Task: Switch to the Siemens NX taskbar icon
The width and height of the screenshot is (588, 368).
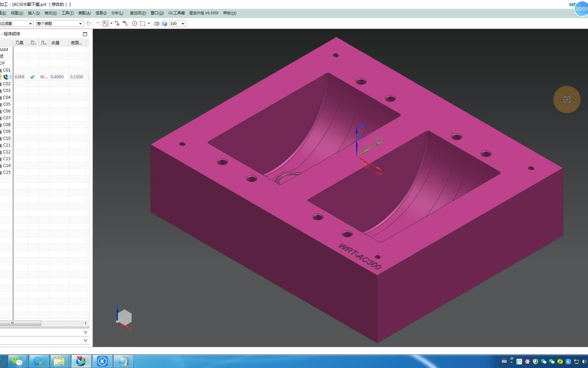Action: 81,361
